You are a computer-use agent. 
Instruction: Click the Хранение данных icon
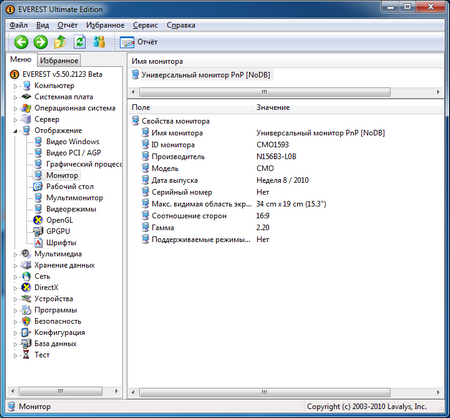click(x=26, y=265)
